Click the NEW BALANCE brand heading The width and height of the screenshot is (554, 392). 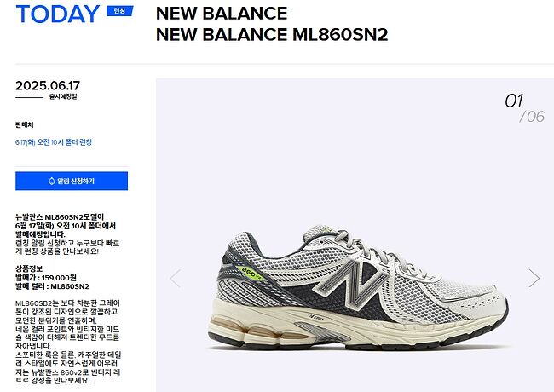(x=222, y=14)
